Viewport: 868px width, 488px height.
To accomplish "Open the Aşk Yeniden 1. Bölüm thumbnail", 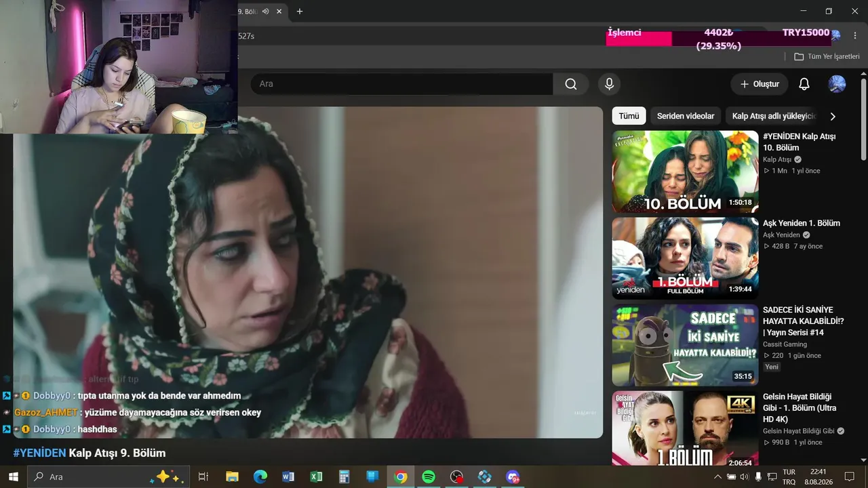I will (685, 258).
